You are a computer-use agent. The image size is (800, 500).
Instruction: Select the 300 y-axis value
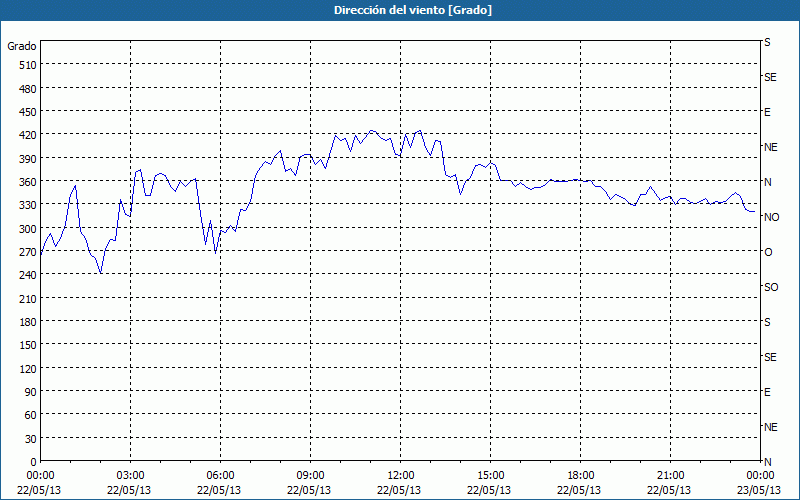point(29,229)
